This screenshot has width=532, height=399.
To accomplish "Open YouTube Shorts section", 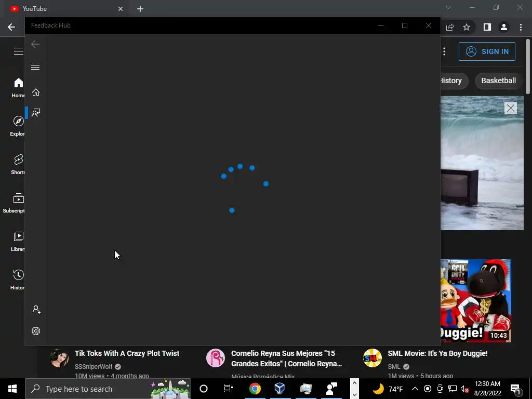I will click(x=18, y=165).
